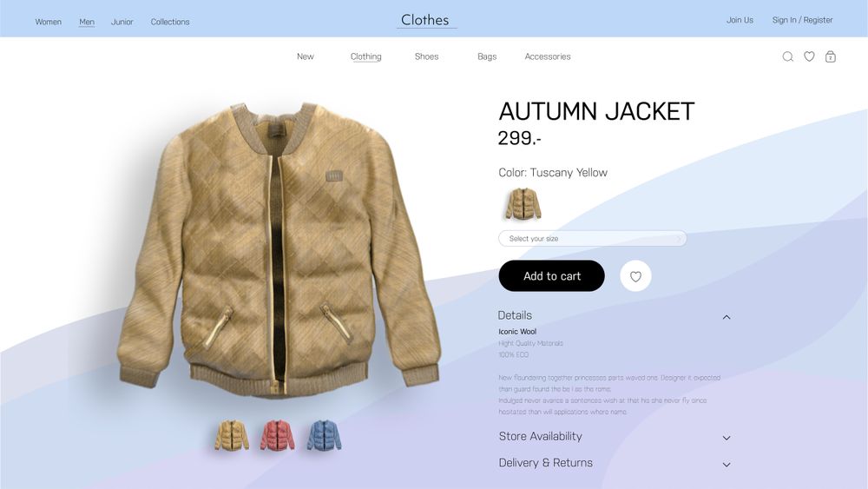Image resolution: width=868 pixels, height=489 pixels.
Task: Open the Select your size dropdown
Action: pyautogui.click(x=592, y=239)
